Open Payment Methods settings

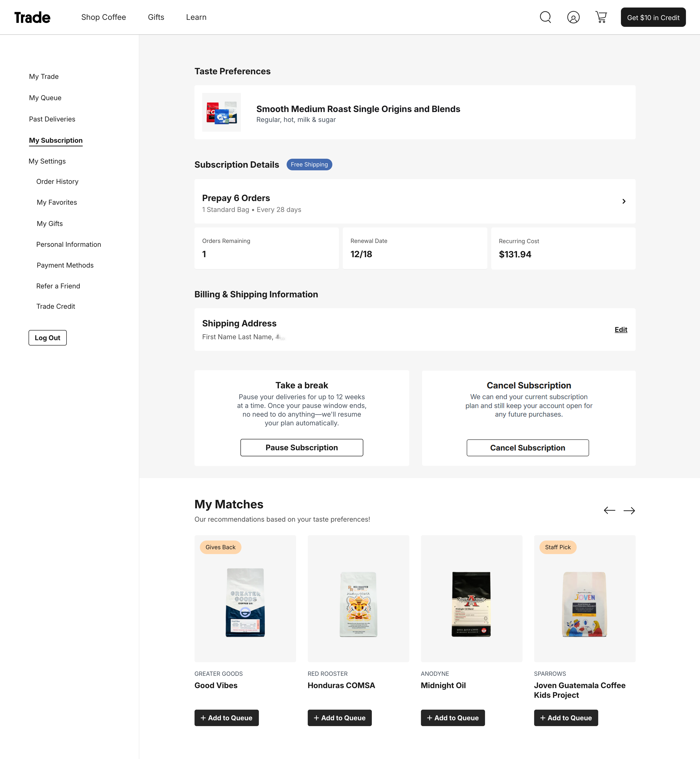point(65,265)
